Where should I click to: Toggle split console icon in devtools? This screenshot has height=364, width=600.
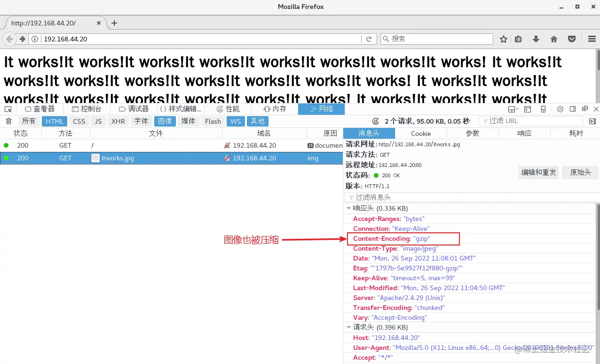[x=528, y=109]
